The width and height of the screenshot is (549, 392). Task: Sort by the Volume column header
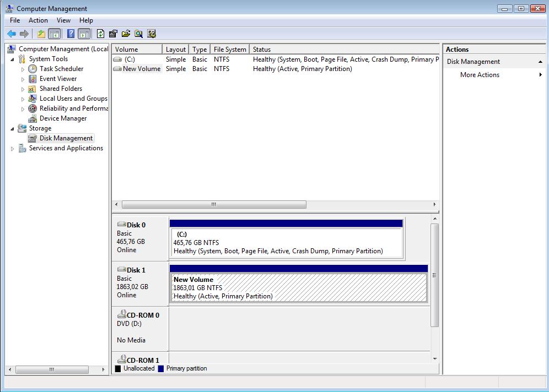tap(137, 50)
